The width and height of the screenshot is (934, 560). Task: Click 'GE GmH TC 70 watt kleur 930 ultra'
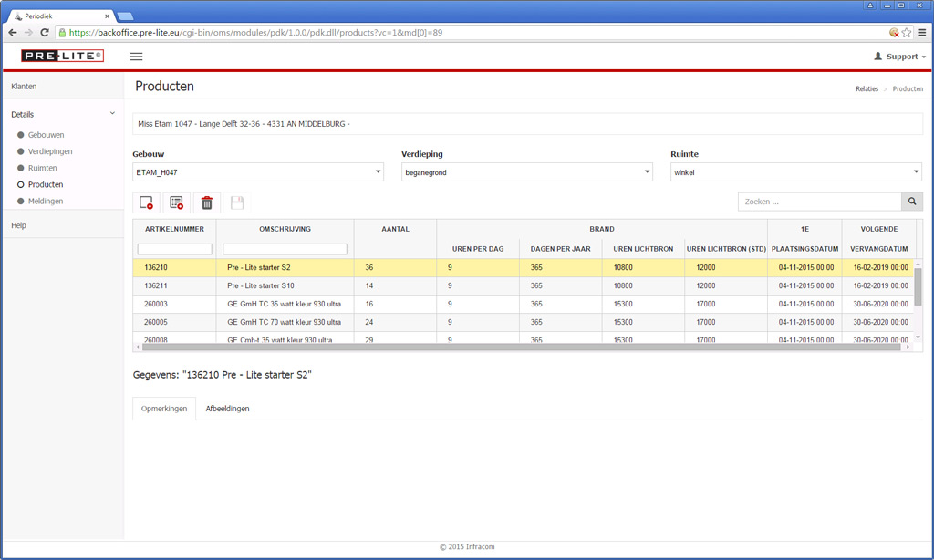285,322
